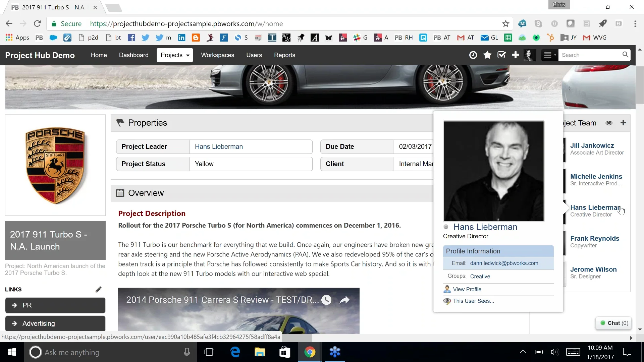Bookmark page with the star icon

505,24
